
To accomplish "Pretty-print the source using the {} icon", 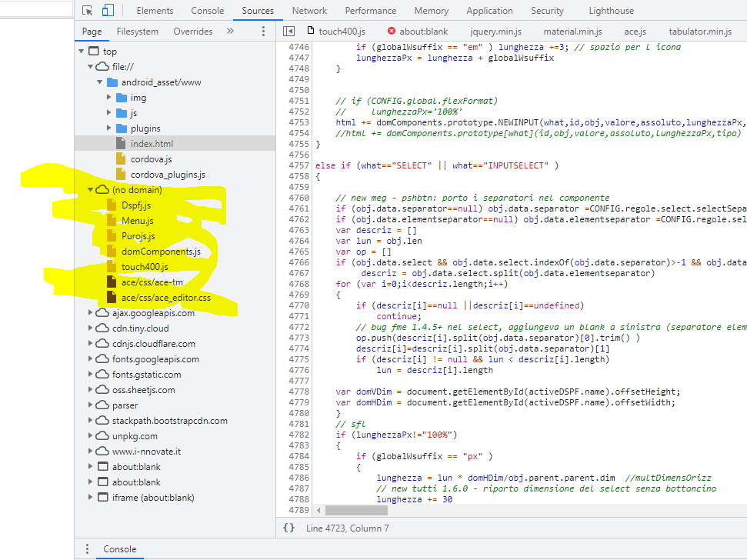I will coord(288,528).
